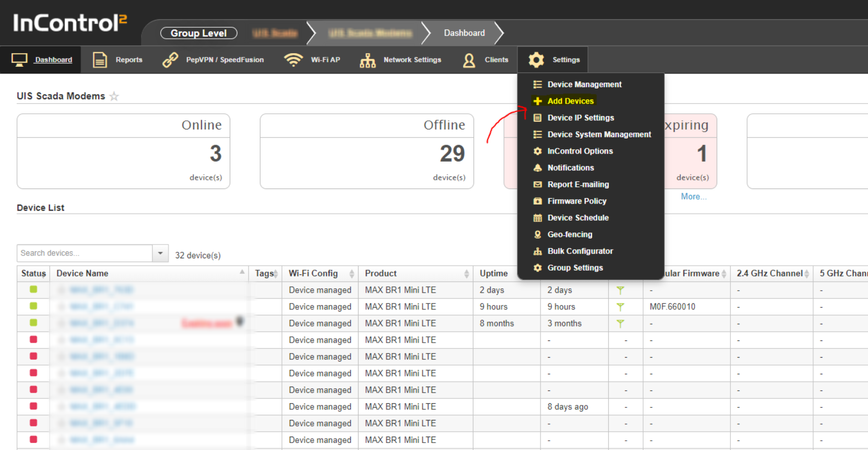Choose Geo-fencing menu entry
Screen dimensions: 868x450
pyautogui.click(x=570, y=234)
